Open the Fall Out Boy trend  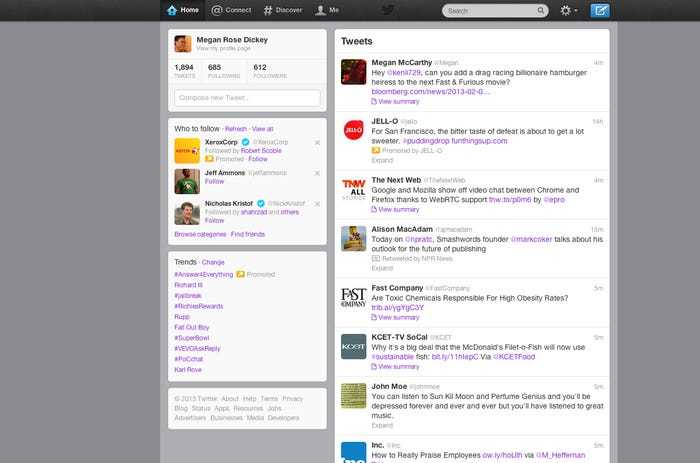click(192, 327)
